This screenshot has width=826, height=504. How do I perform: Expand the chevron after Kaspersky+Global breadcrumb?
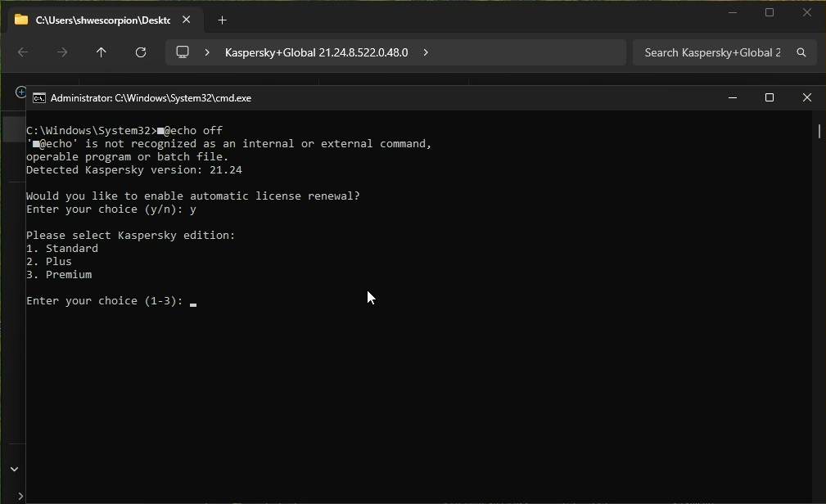pos(426,52)
